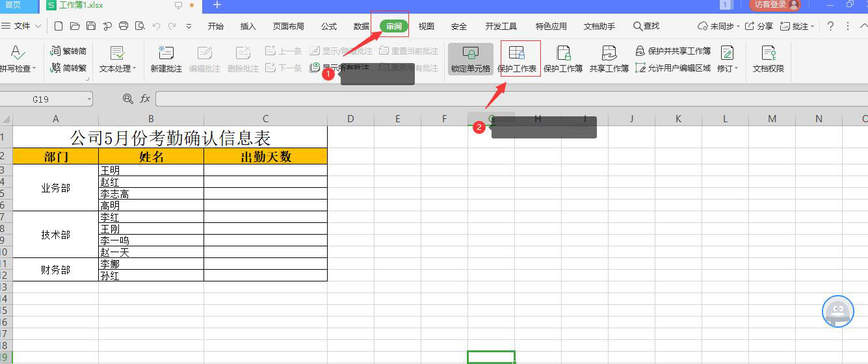Switch to the 安全 tab
868x364 pixels.
click(458, 26)
